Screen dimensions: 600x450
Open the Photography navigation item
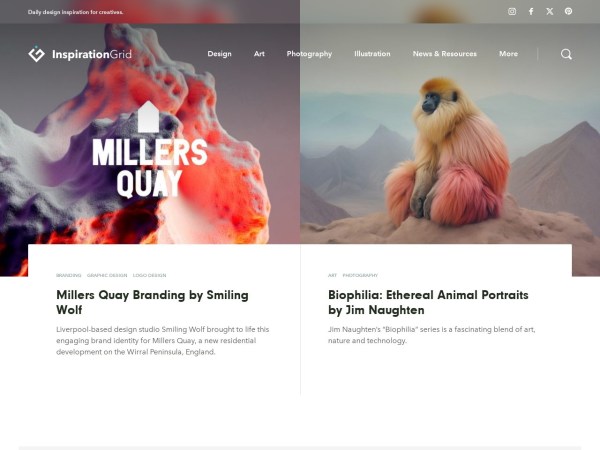pos(309,54)
